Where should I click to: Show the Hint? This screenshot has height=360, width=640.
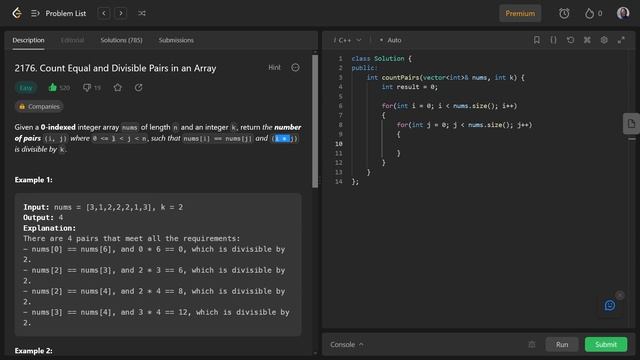click(x=274, y=67)
